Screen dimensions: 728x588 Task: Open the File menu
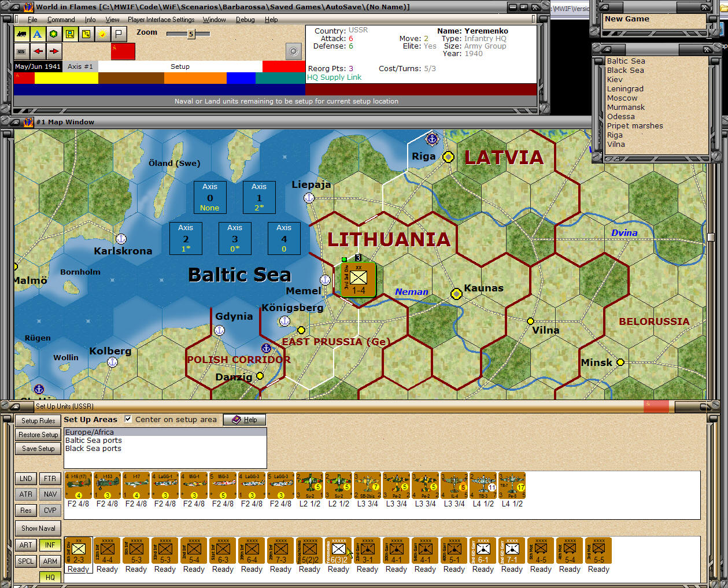click(x=32, y=20)
